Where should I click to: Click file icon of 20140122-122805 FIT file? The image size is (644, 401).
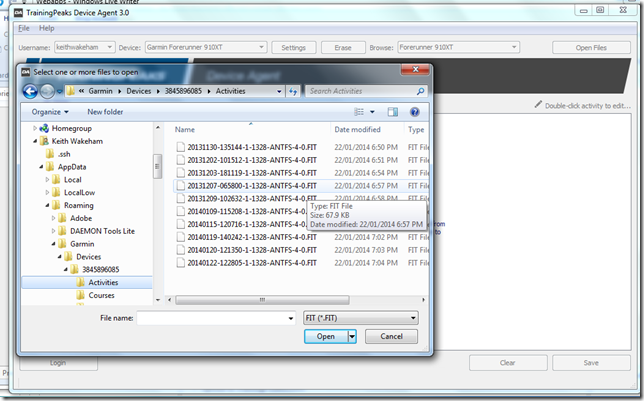[x=180, y=263]
